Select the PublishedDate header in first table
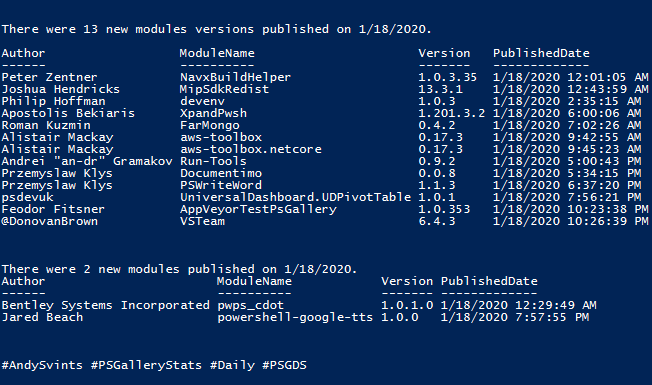 pos(541,53)
